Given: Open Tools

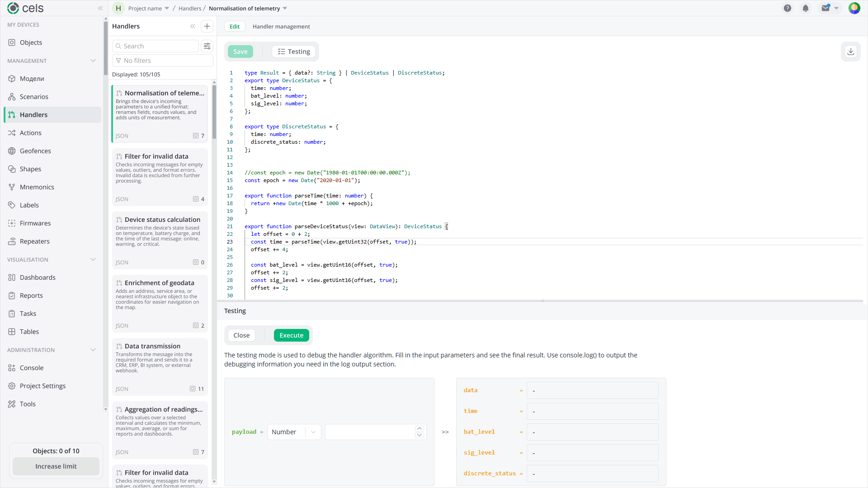Looking at the screenshot, I should point(52,404).
